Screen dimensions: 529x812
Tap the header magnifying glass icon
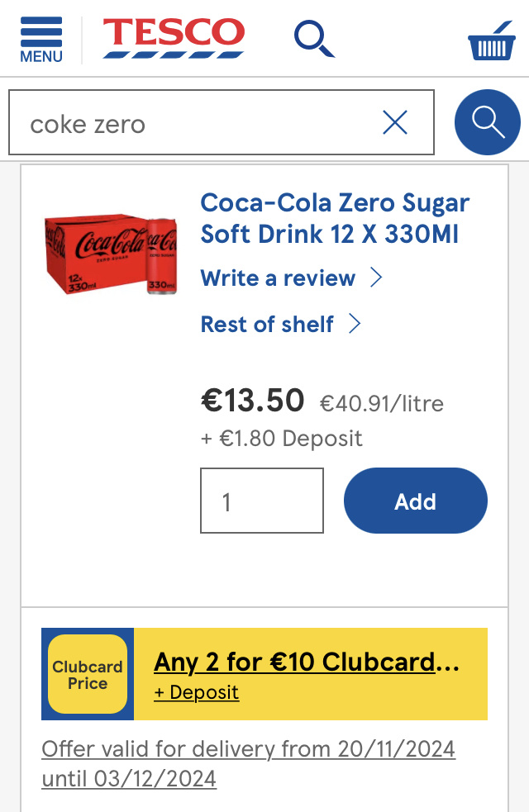(314, 39)
